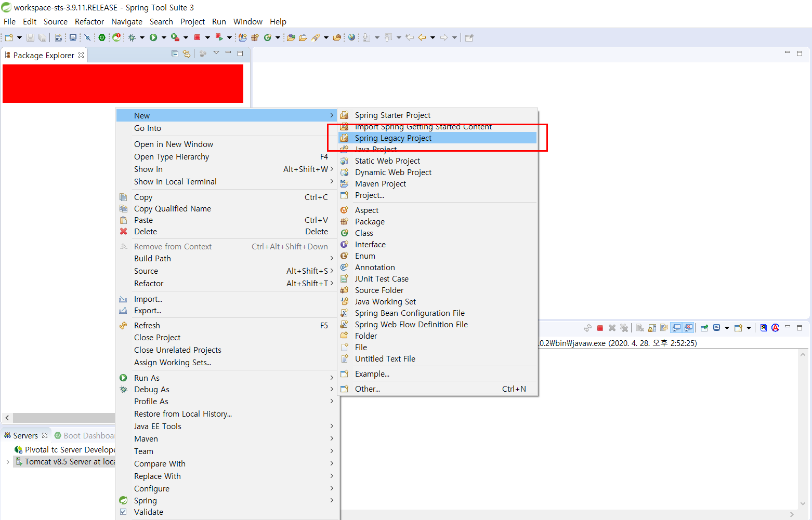Click the Back navigation arrow in toolbar
The image size is (812, 520).
(x=422, y=37)
